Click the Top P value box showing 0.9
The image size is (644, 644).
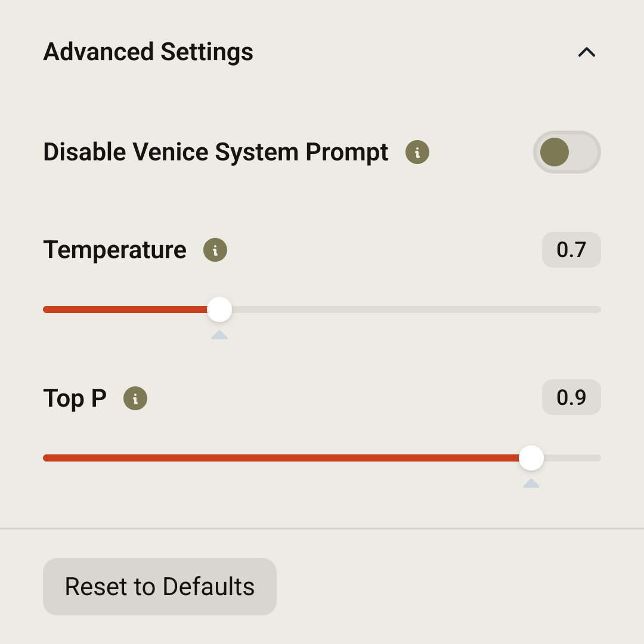(571, 397)
